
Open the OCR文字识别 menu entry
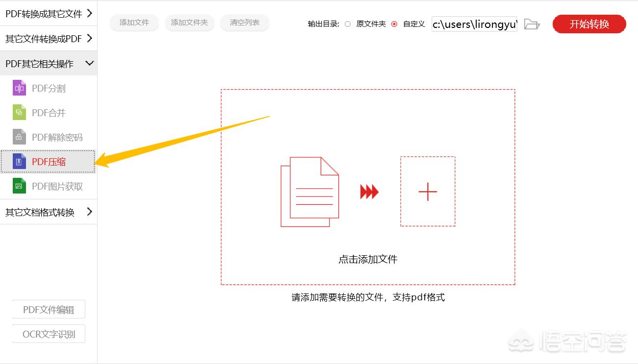pos(48,333)
